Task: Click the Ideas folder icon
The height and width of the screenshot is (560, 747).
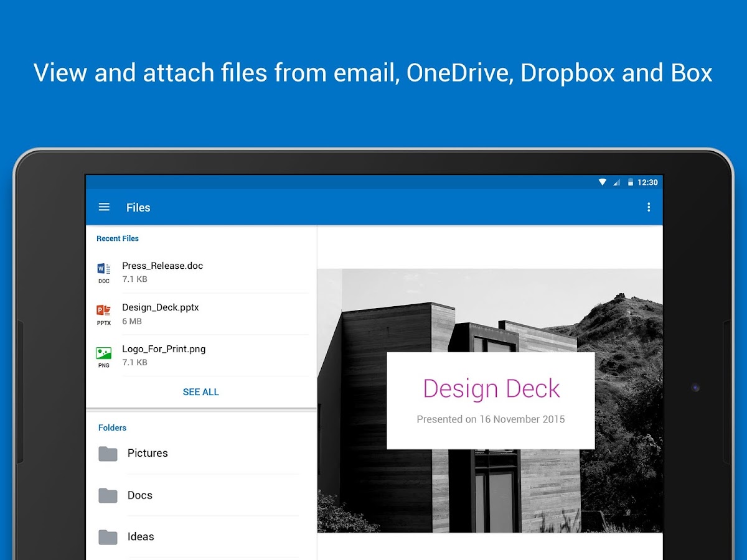Action: click(x=107, y=537)
